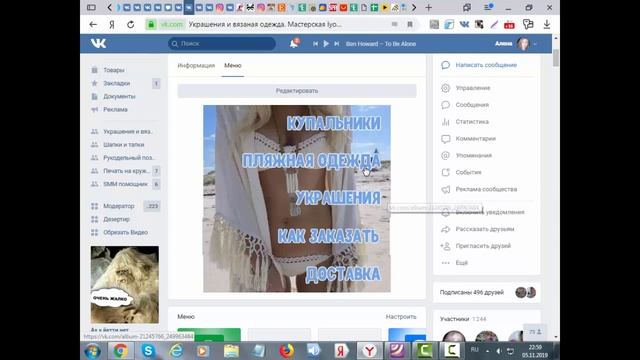Image resolution: width=640 pixels, height=360 pixels.
Task: Click Настроить in Меню block
Action: 401,317
